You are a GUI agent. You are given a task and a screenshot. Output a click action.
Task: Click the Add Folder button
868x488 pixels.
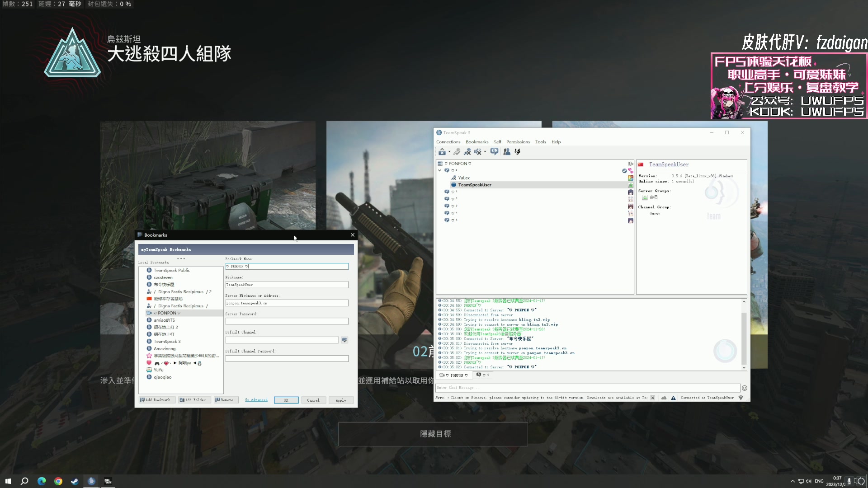(193, 400)
